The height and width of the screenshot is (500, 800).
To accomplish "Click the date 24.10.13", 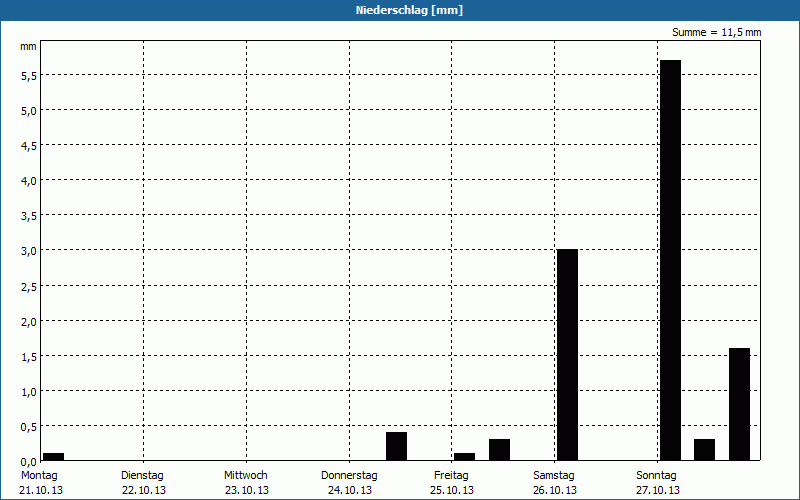I will point(350,490).
